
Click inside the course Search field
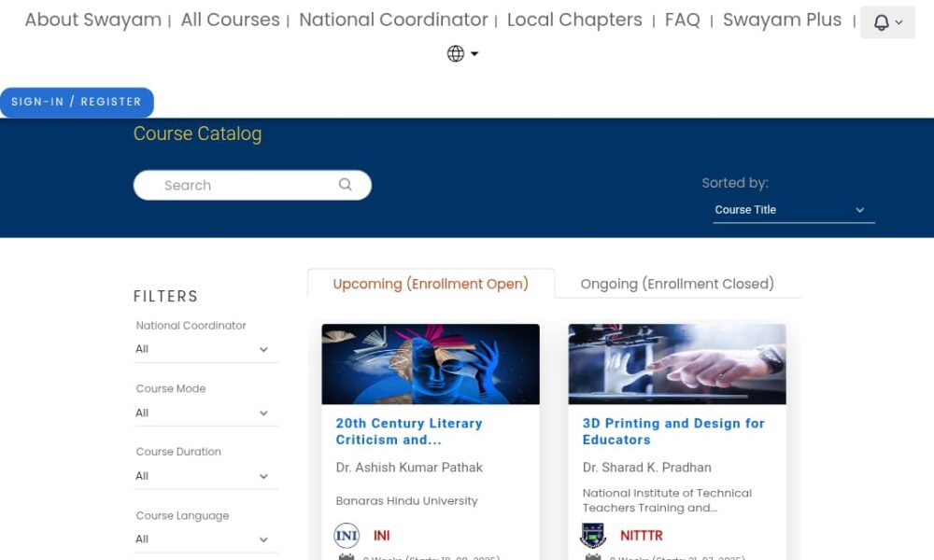click(x=243, y=185)
